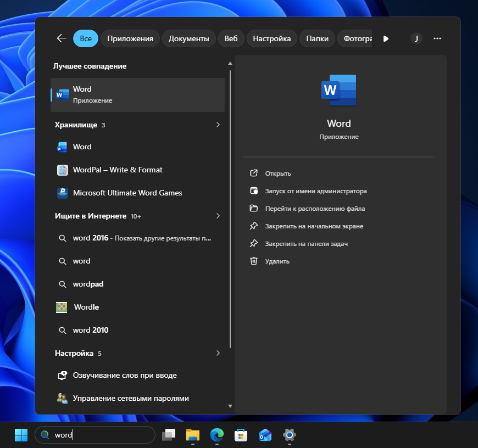This screenshot has width=478, height=448.
Task: Open Управление сетевыми паролями setting
Action: pyautogui.click(x=137, y=399)
